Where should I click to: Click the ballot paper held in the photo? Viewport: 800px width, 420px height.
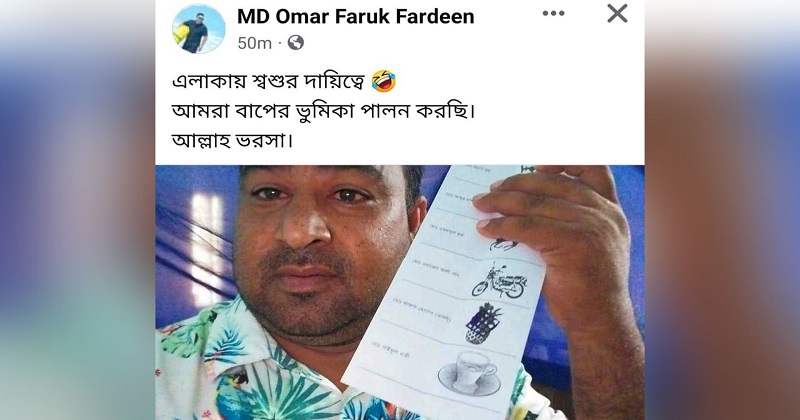[x=443, y=291]
